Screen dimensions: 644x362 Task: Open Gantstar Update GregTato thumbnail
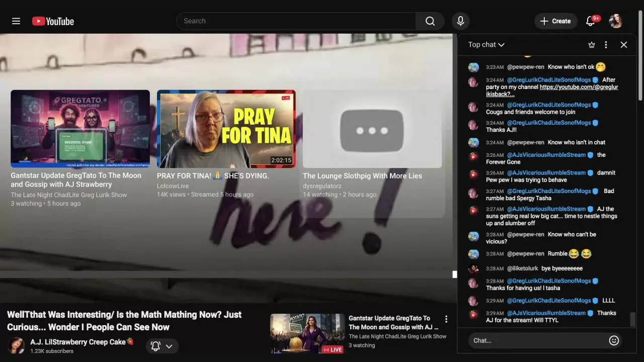pos(80,129)
